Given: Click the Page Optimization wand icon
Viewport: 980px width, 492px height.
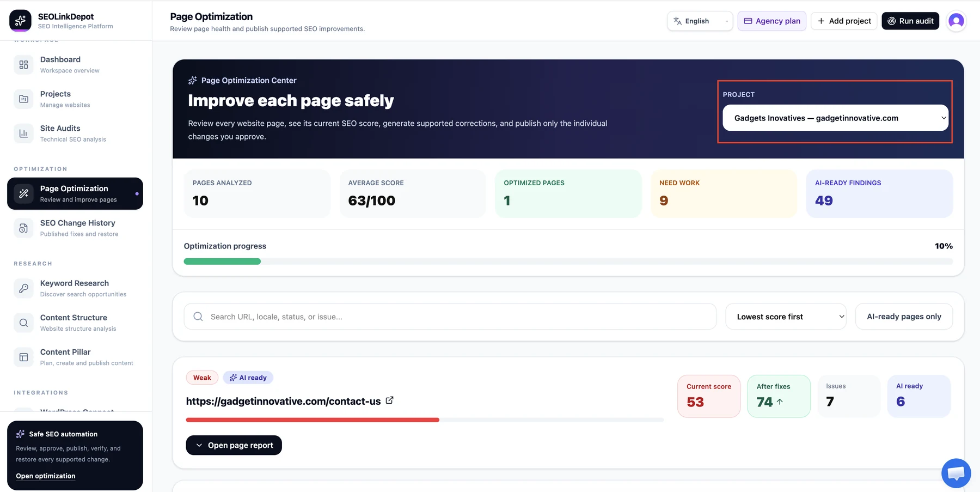Looking at the screenshot, I should click(23, 193).
